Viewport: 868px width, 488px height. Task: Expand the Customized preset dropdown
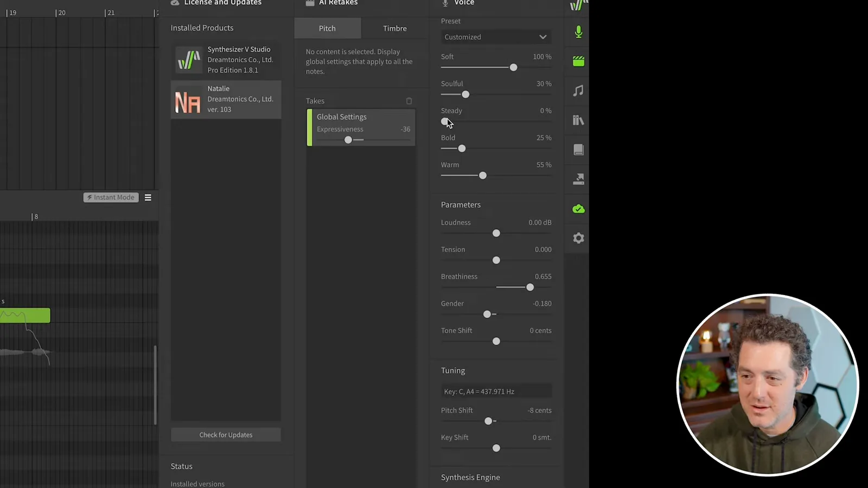[x=496, y=37]
